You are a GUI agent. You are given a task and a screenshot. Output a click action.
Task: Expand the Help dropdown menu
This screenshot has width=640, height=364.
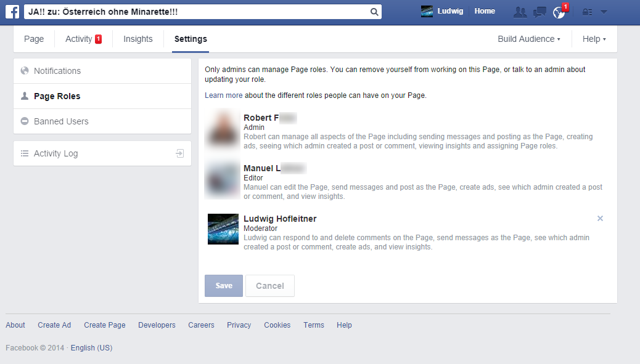pos(594,39)
